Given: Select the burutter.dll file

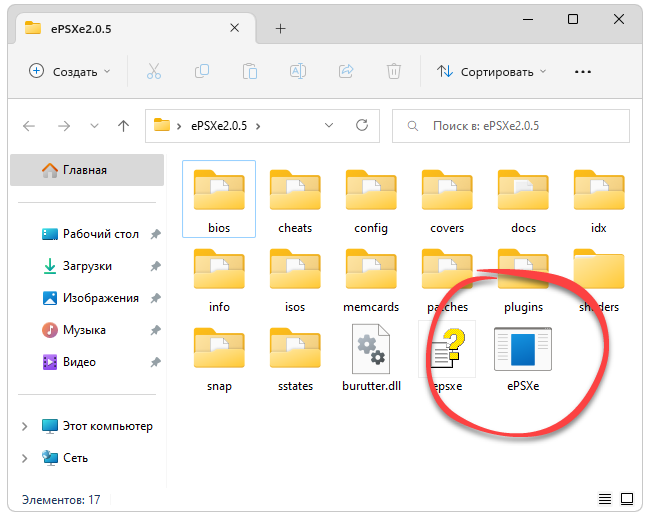Looking at the screenshot, I should click(x=371, y=358).
